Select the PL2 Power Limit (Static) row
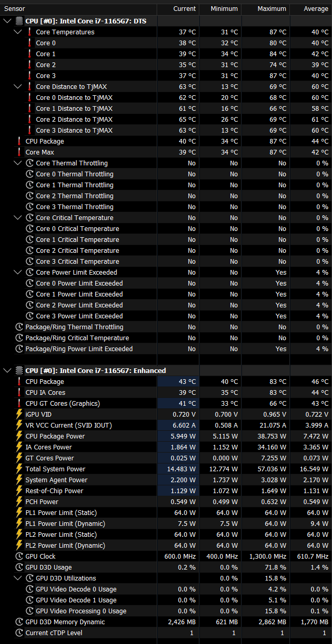Viewport: 332px width, 644px height. (166, 534)
